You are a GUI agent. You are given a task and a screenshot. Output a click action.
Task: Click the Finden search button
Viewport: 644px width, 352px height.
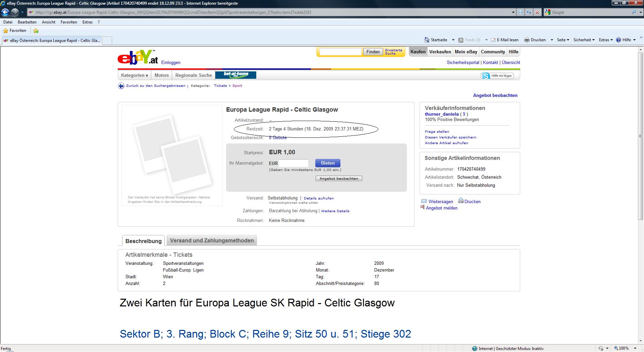pos(373,52)
